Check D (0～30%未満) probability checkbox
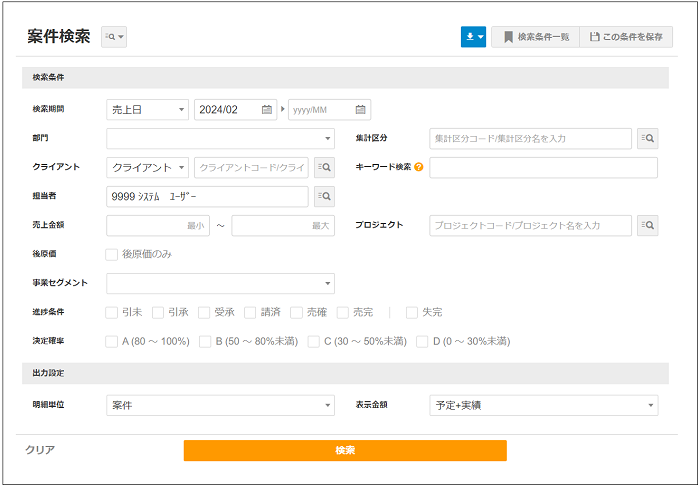This screenshot has width=700, height=486. pos(422,341)
